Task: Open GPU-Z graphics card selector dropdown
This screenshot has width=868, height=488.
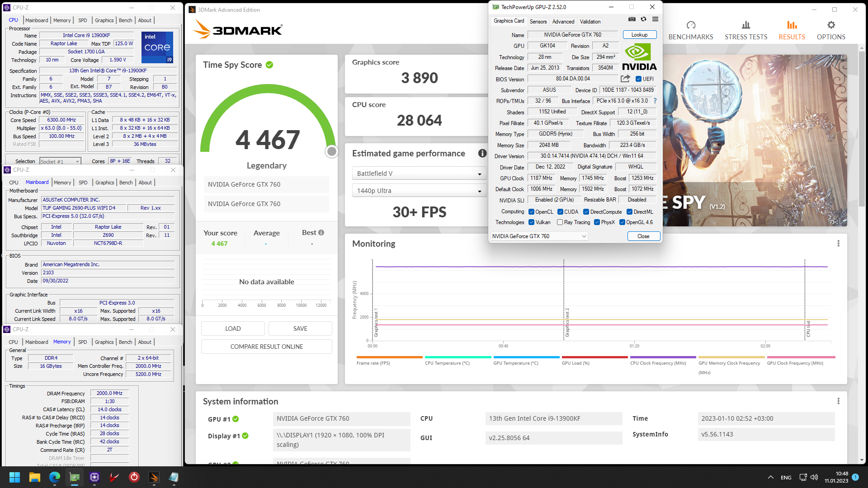Action: 539,236
